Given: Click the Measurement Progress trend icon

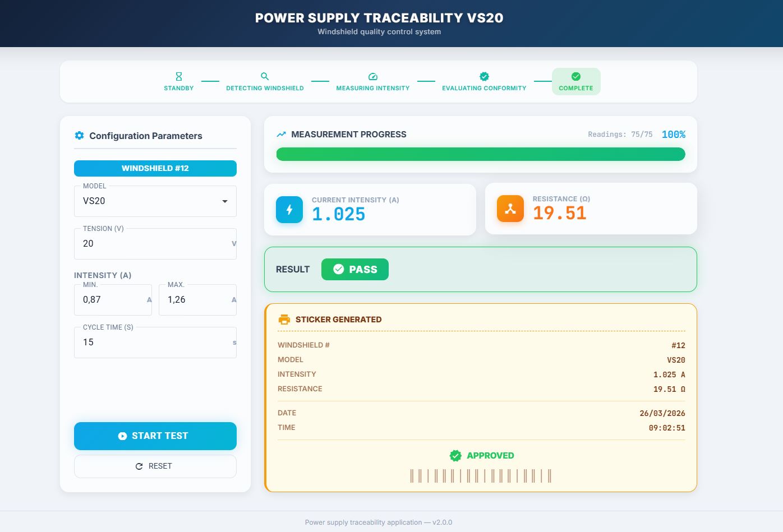Looking at the screenshot, I should coord(282,135).
